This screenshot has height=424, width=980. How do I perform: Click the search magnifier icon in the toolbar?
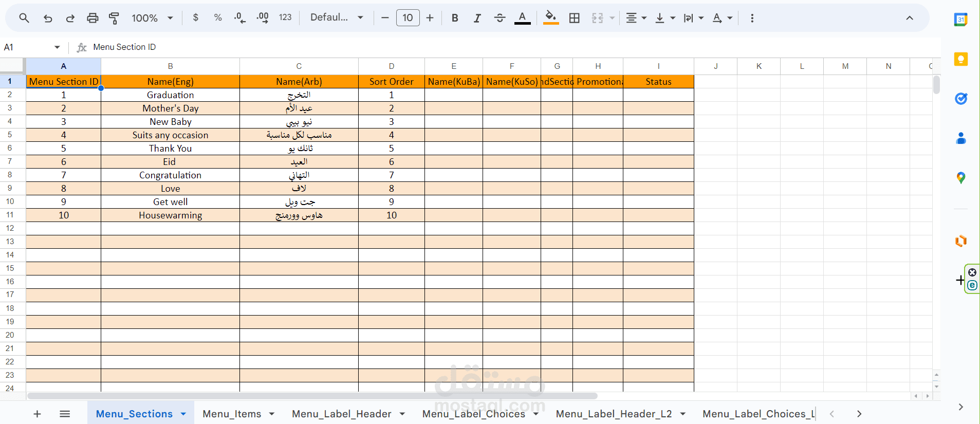(24, 18)
